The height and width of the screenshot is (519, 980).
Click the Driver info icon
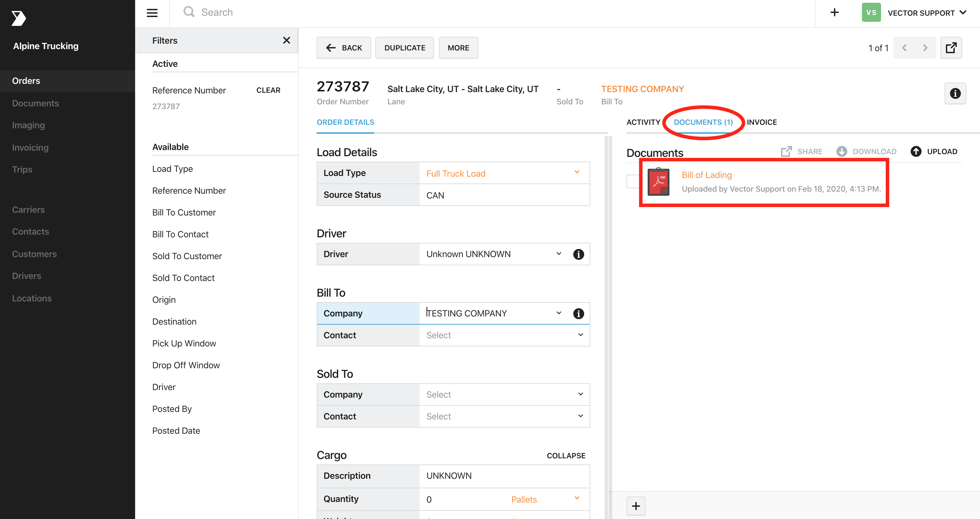(578, 254)
